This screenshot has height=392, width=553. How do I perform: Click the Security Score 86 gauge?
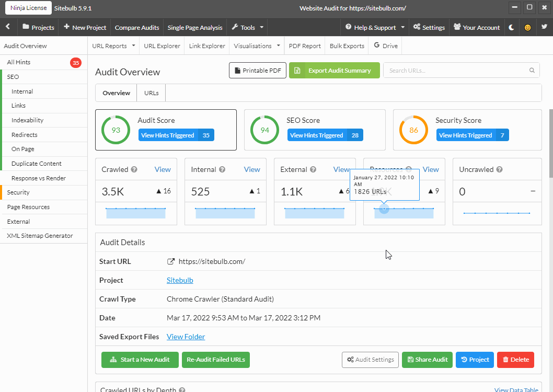click(x=413, y=130)
